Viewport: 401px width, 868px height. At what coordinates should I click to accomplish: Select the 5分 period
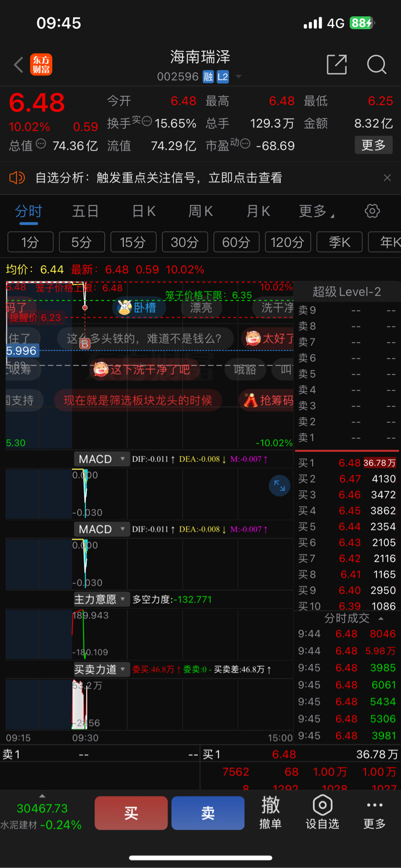pos(81,242)
